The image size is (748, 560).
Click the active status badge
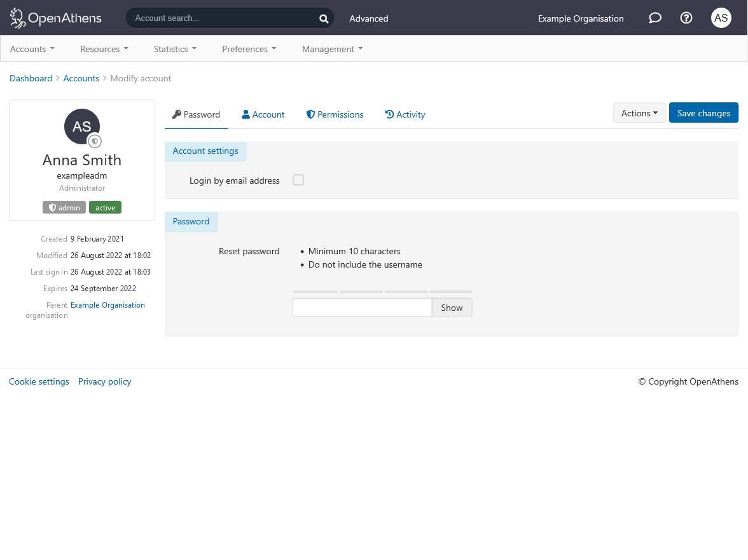tap(105, 208)
